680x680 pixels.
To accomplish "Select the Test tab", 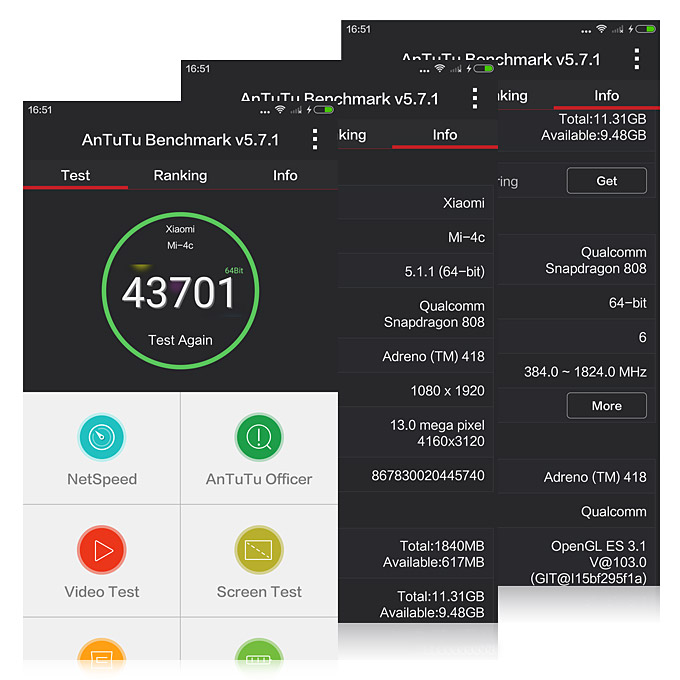I will (x=75, y=176).
